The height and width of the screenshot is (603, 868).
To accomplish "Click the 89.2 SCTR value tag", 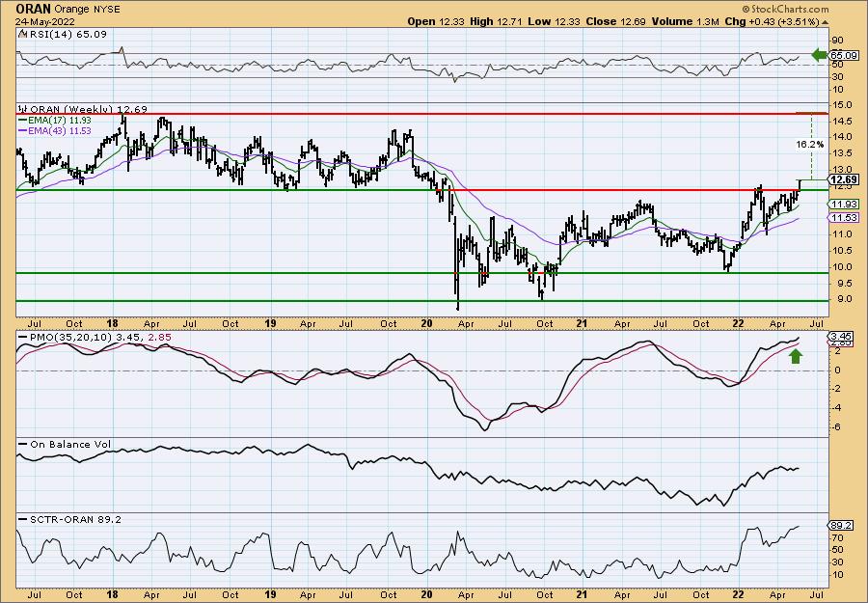I will pos(841,526).
